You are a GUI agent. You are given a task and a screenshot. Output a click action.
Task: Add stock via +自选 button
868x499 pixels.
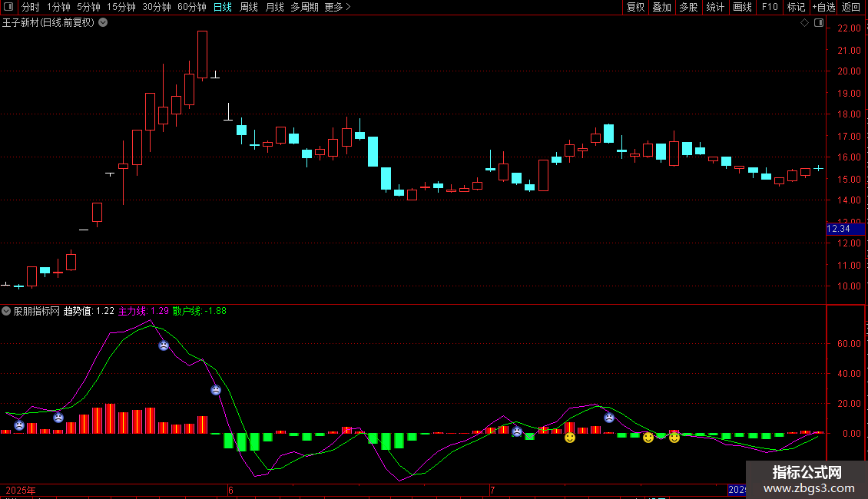click(823, 7)
